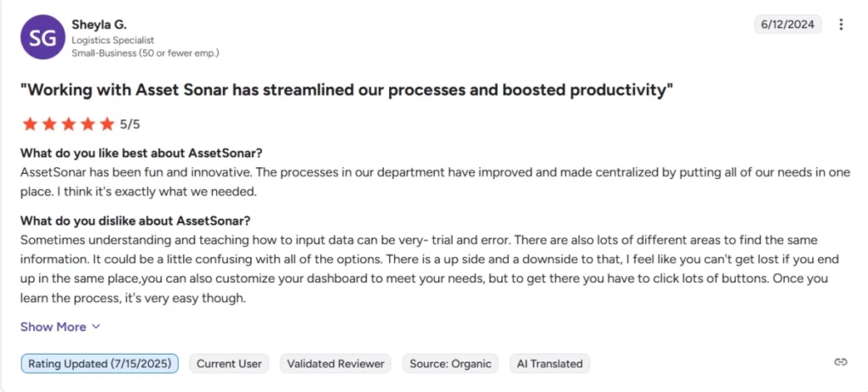The height and width of the screenshot is (392, 868).
Task: Select the Rating Updated (7/15/2025) tag
Action: pos(100,364)
